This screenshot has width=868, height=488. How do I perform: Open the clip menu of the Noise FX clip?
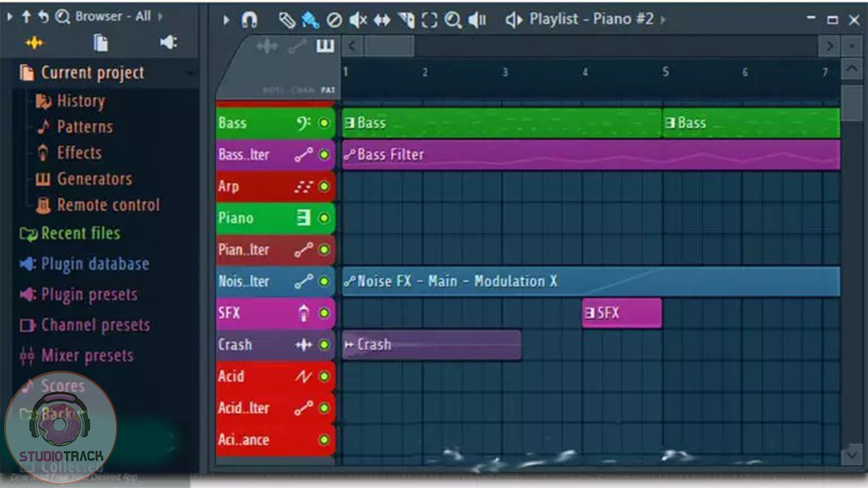coord(349,281)
